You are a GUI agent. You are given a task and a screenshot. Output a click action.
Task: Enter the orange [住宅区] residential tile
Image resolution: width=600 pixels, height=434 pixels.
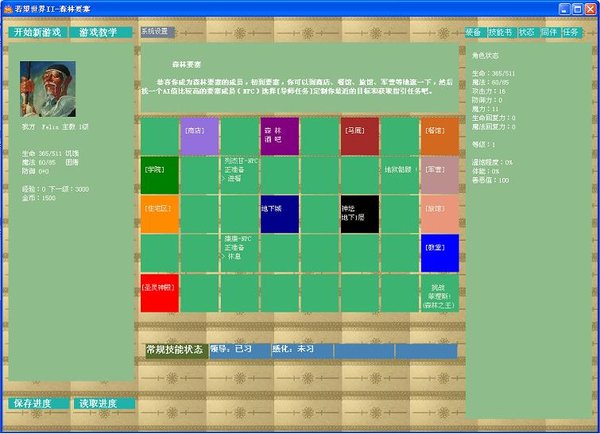(160, 214)
